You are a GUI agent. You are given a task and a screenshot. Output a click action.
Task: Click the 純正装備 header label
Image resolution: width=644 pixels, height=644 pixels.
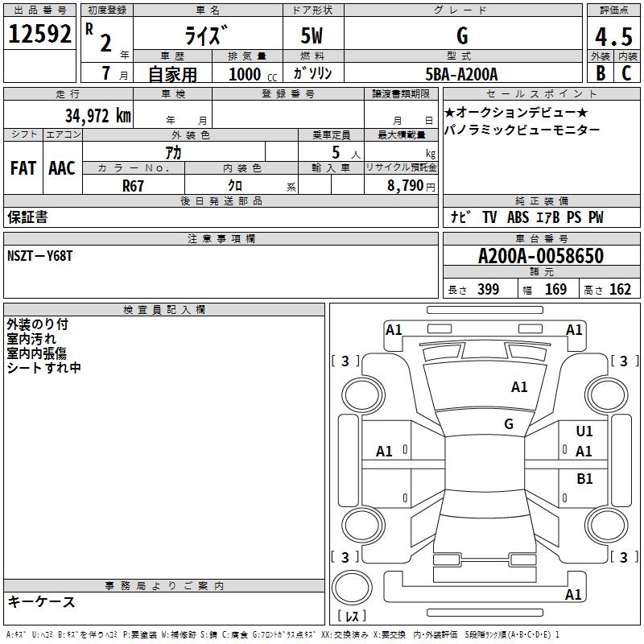[541, 200]
